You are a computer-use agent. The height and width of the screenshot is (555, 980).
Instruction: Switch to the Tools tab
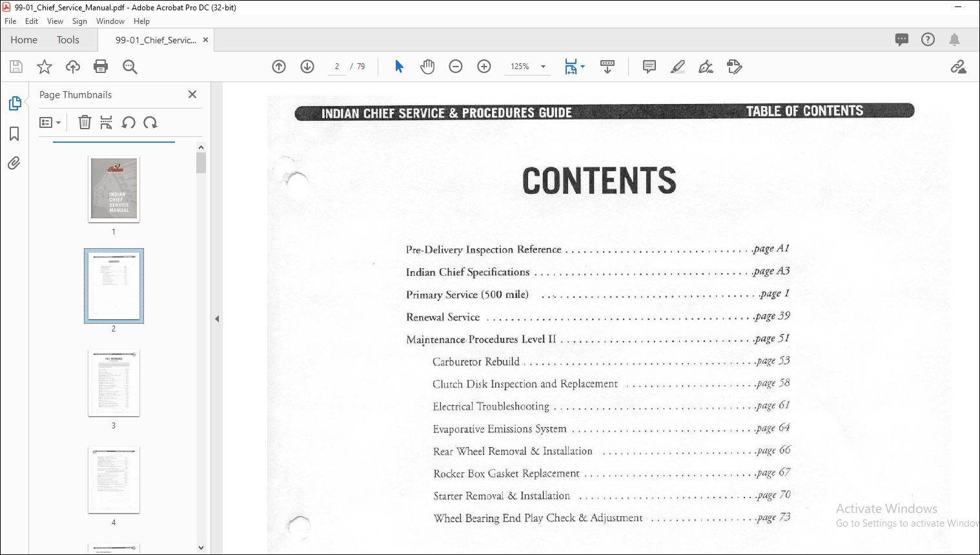(68, 40)
